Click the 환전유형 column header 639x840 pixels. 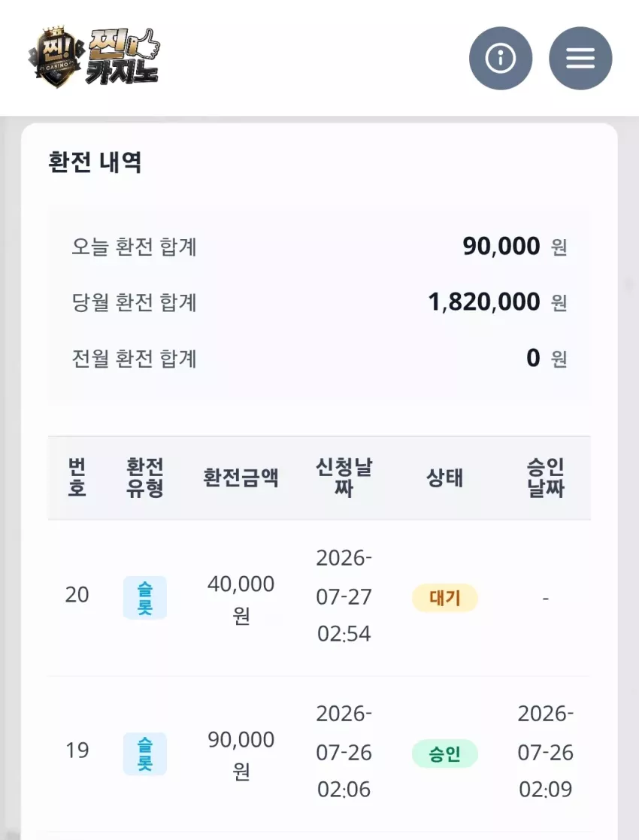coord(144,478)
